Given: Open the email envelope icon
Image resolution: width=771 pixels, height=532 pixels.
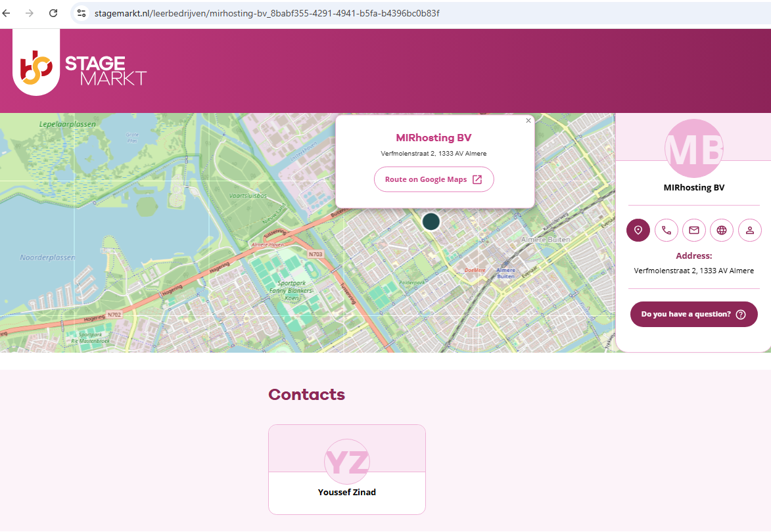Looking at the screenshot, I should click(693, 230).
